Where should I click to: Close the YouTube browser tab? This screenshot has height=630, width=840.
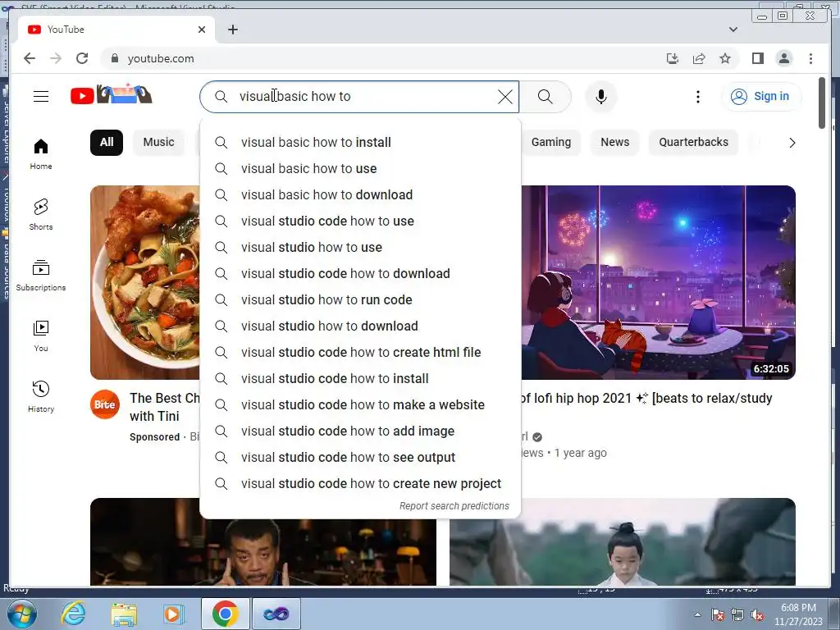202,30
